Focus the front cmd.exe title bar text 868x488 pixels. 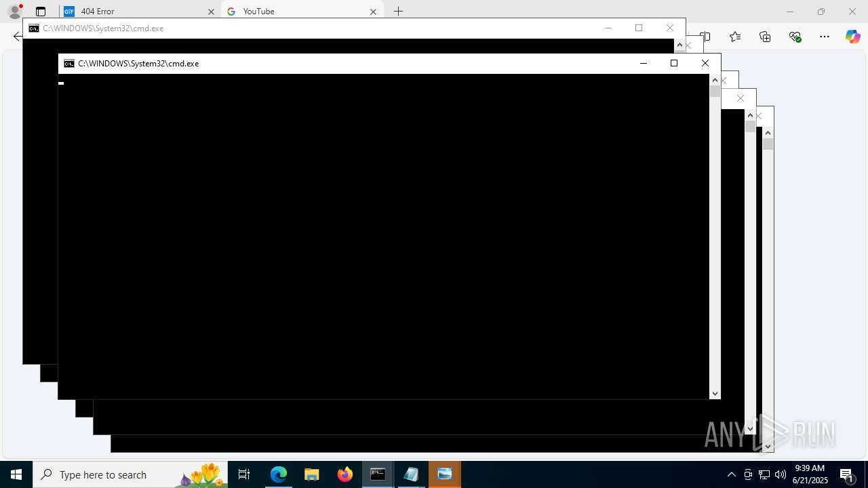[138, 64]
